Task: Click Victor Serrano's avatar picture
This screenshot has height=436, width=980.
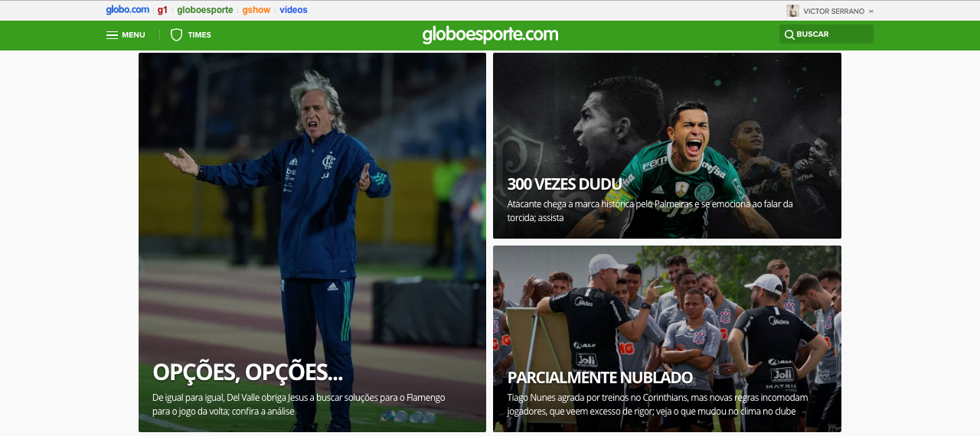Action: click(x=792, y=11)
